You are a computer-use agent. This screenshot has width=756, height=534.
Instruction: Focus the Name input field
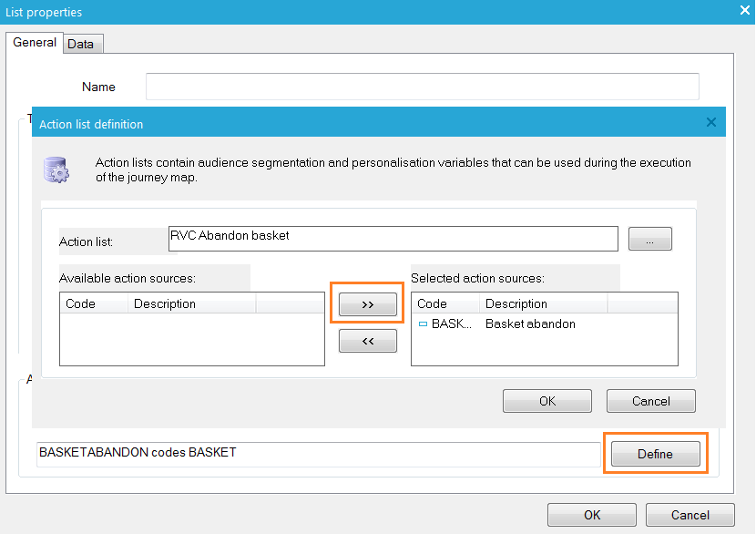pyautogui.click(x=422, y=87)
